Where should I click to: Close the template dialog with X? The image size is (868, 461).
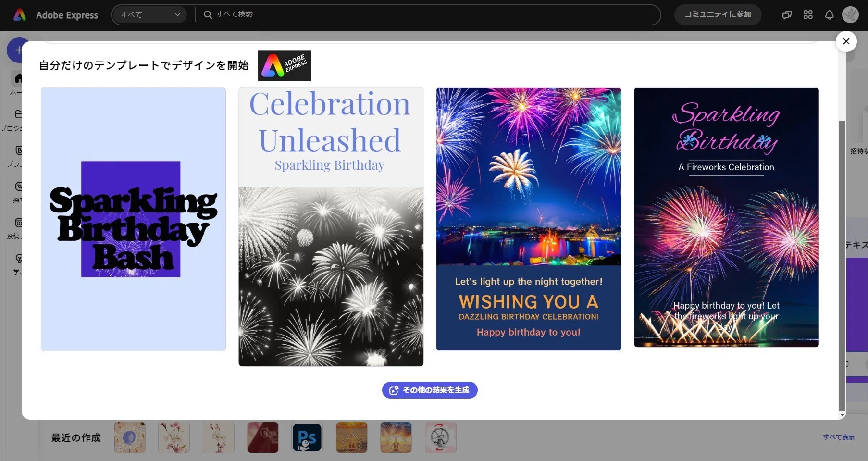tap(846, 41)
